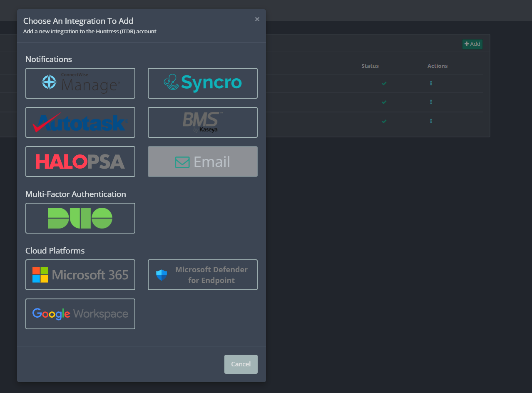
Task: Open actions menu for second table row
Action: pyautogui.click(x=431, y=102)
